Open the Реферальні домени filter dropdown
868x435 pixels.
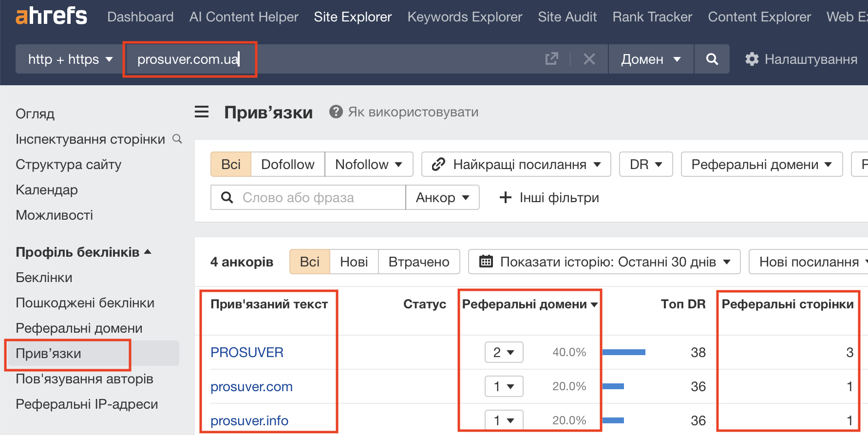tap(762, 164)
